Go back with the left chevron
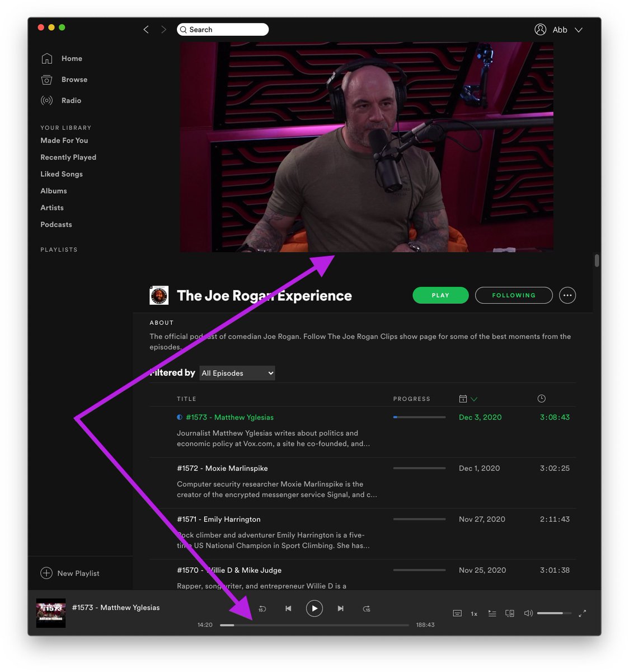Viewport: 629px width, 672px height. (x=146, y=30)
